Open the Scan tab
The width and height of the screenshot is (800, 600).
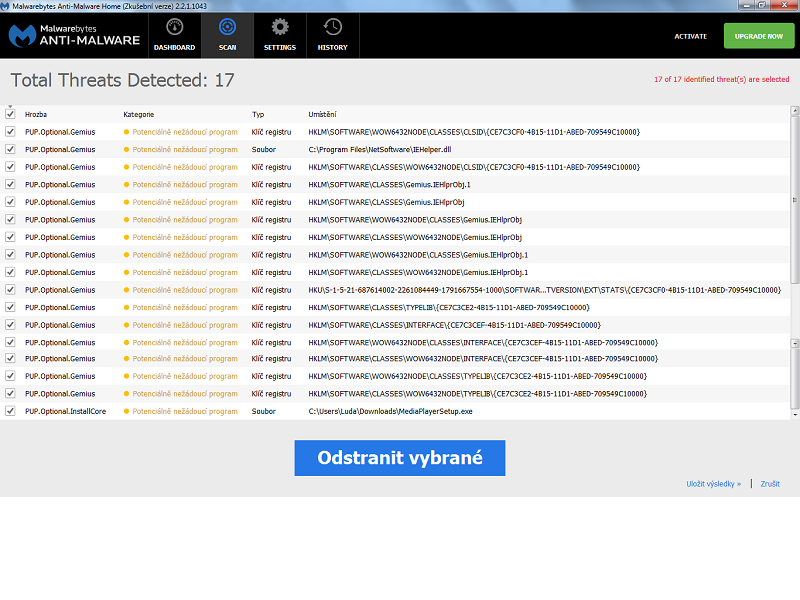tap(227, 35)
